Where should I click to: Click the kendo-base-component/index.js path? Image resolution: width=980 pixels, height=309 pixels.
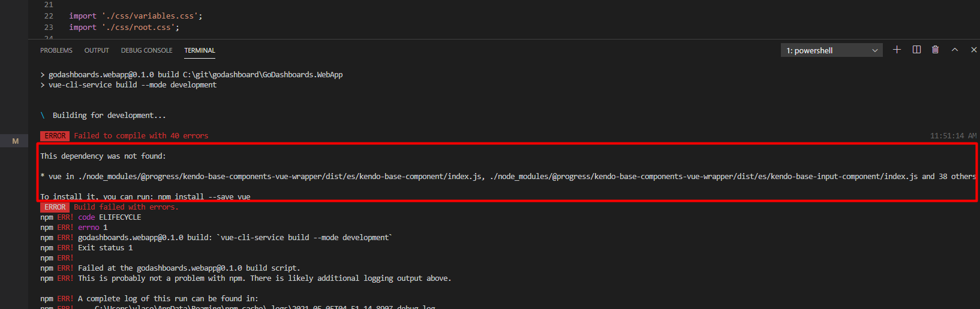tap(281, 177)
